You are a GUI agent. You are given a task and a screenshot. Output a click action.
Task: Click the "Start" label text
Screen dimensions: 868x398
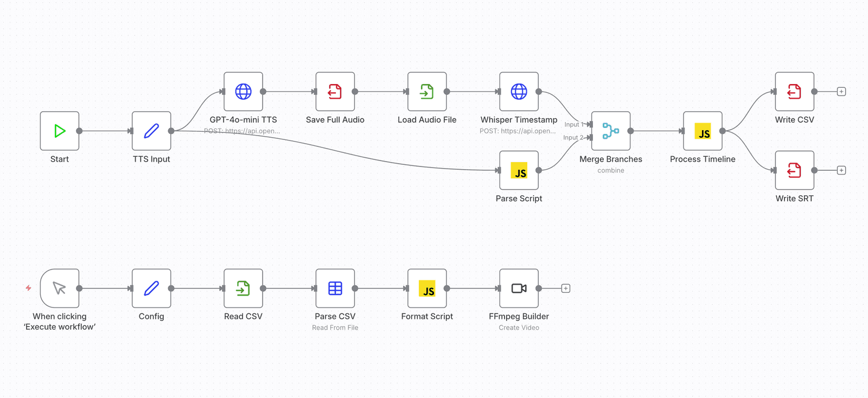[x=60, y=159]
